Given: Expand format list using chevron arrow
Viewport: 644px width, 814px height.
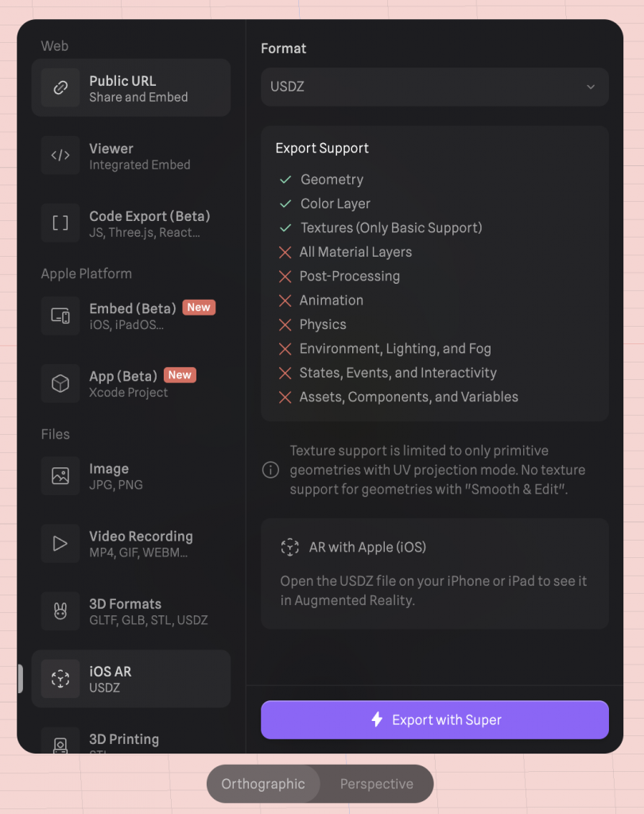Looking at the screenshot, I should 591,87.
